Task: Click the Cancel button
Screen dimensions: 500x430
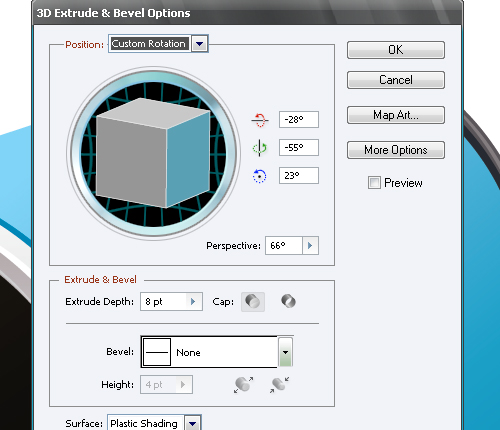Action: pos(396,80)
